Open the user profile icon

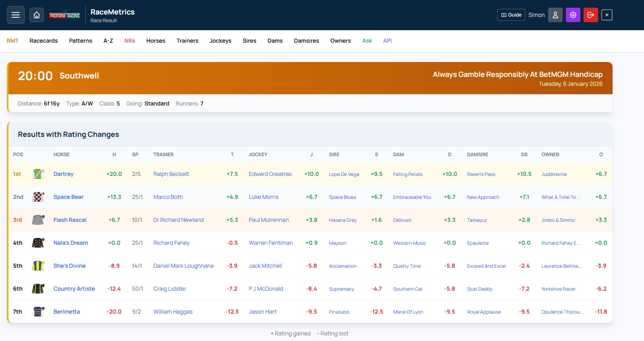(555, 15)
